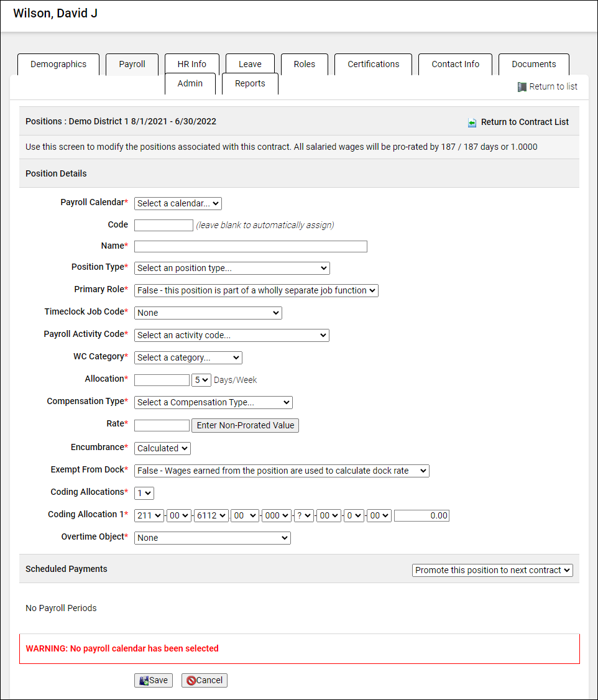Focus the Name text field
Viewport: 598px width, 700px height.
click(251, 246)
